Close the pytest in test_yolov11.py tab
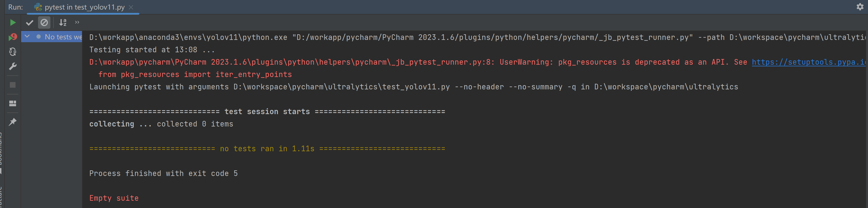This screenshot has width=868, height=208. 131,7
